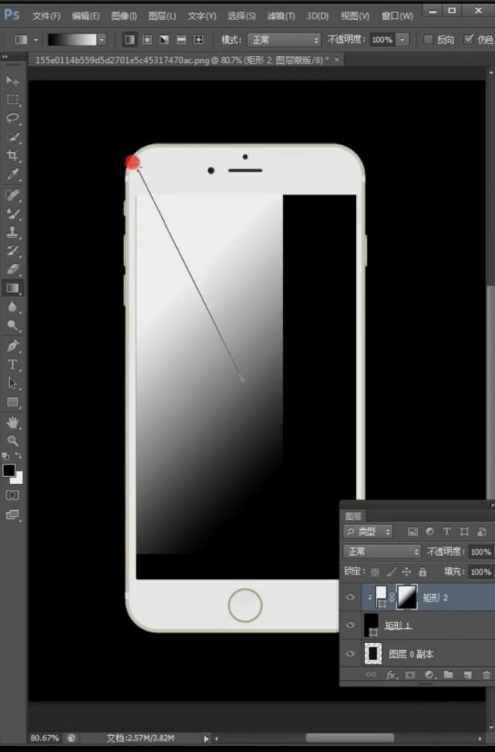This screenshot has height=752, width=495.
Task: Open the 文件(F) menu
Action: 47,16
